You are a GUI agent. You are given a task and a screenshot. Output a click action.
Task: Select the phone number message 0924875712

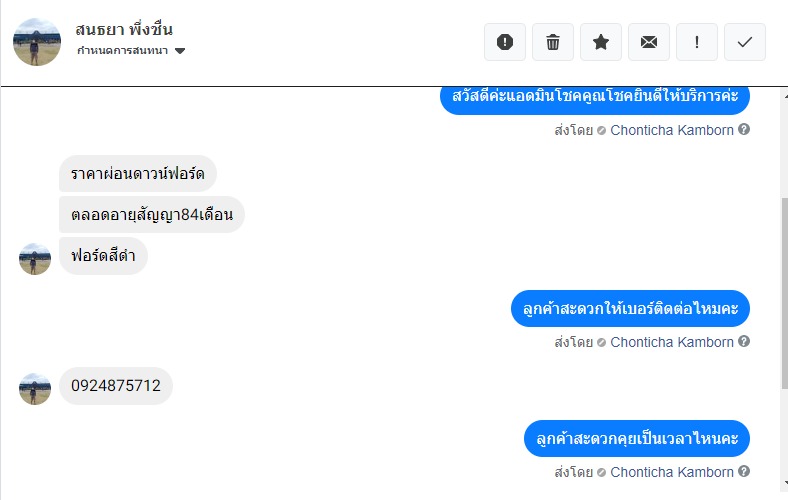pos(116,385)
